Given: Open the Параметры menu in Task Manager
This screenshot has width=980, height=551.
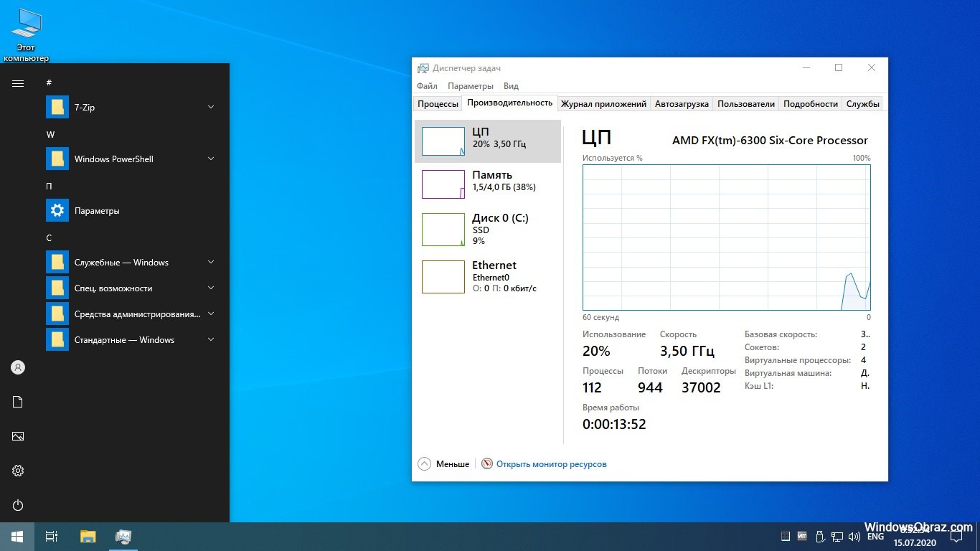Looking at the screenshot, I should click(470, 86).
